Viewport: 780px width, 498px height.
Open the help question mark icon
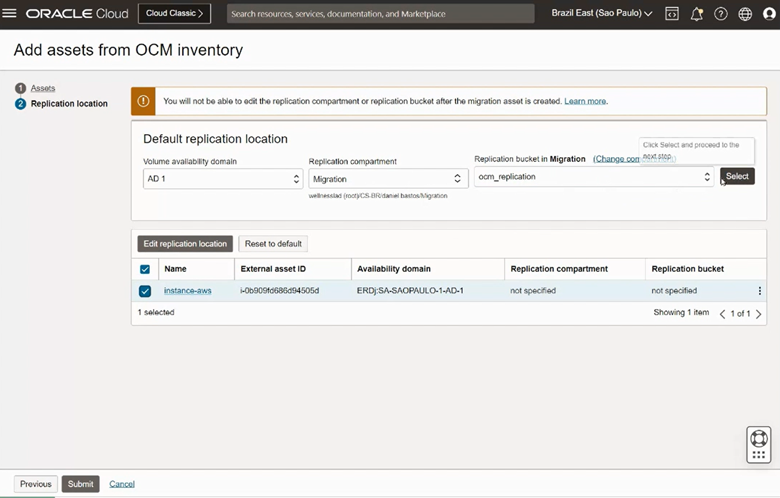click(721, 14)
